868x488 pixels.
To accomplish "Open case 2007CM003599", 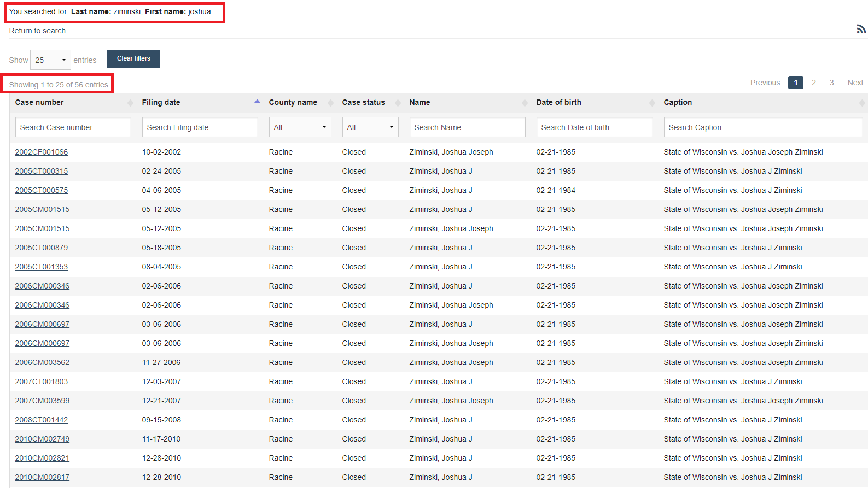I will tap(42, 401).
